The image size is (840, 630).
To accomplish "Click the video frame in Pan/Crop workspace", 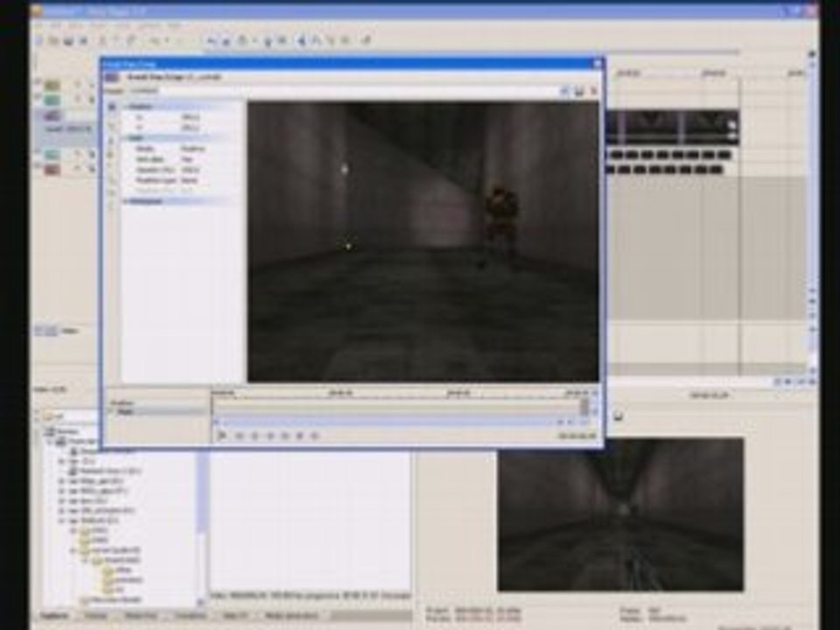I will point(423,241).
